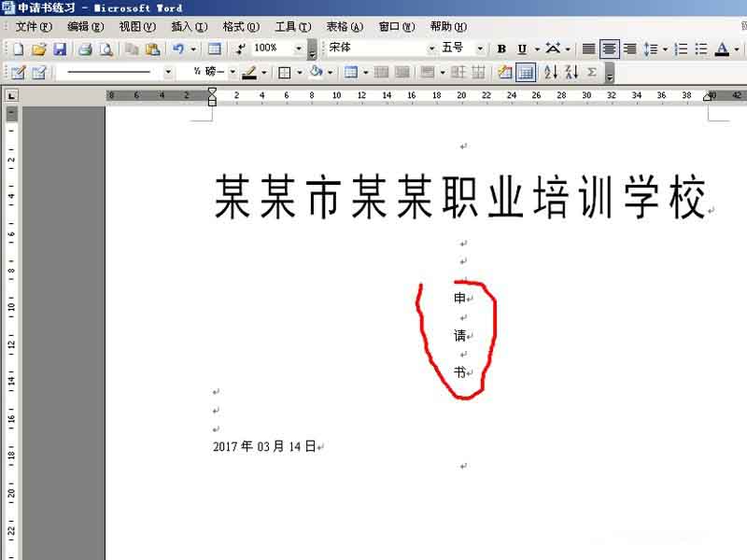Viewport: 747px width, 560px height.
Task: Click the AutoSum sigma icon
Action: 592,73
